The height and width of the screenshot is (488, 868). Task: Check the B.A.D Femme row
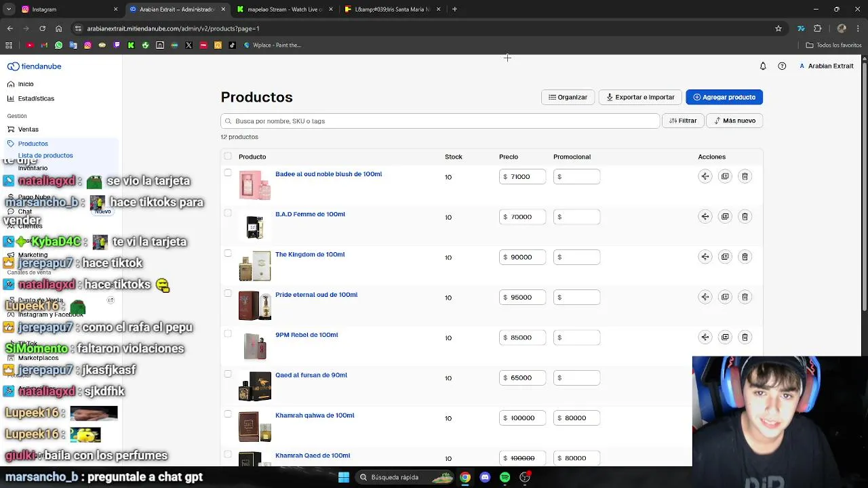[x=228, y=213]
